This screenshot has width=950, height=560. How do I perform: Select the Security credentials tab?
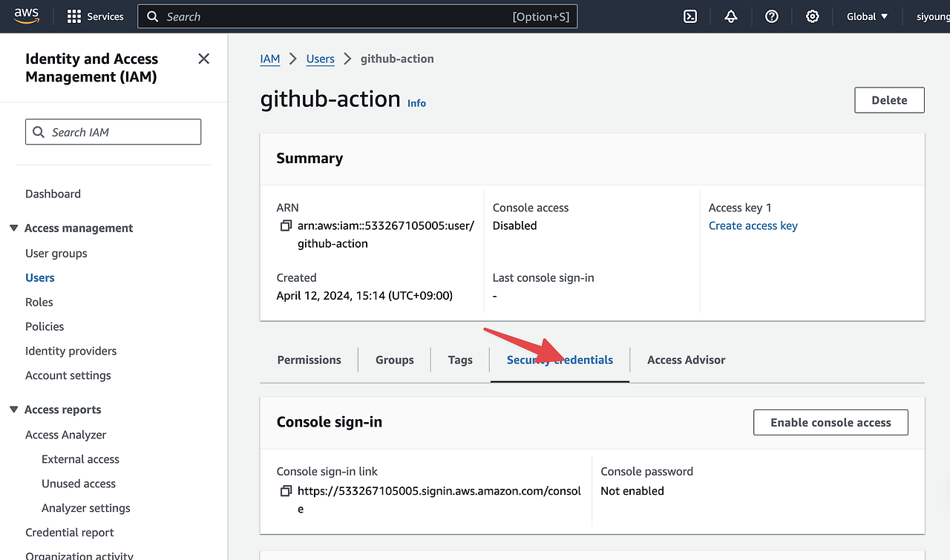pos(560,360)
